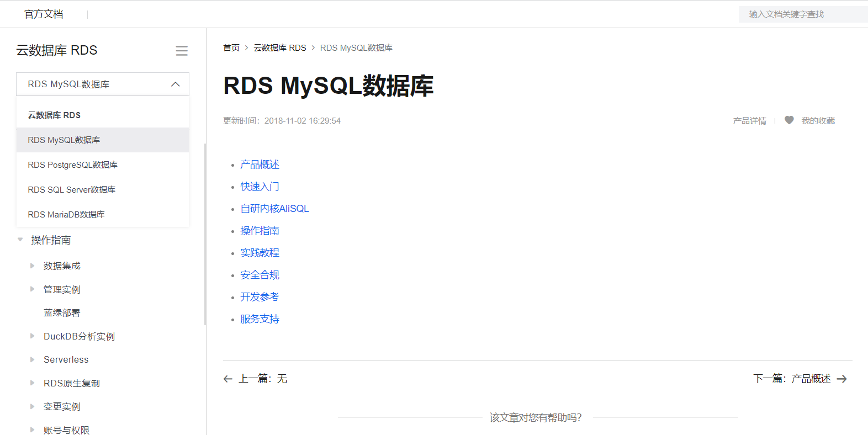Click the heart favorites icon
868x435 pixels.
pyautogui.click(x=789, y=120)
